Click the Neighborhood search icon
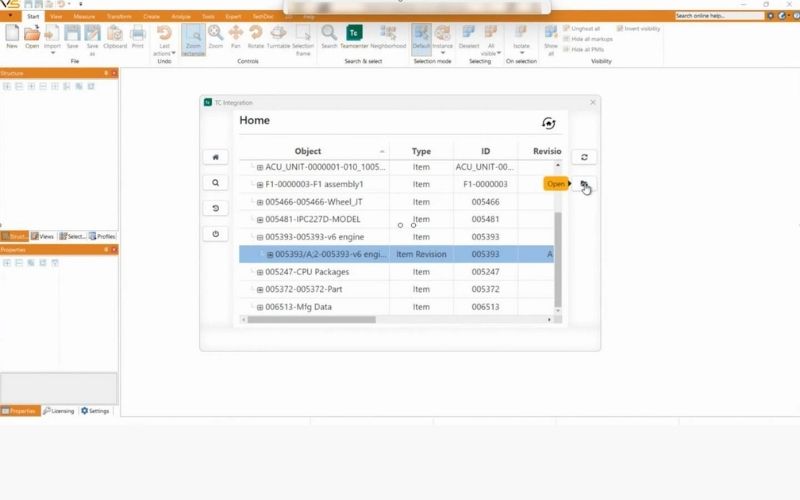 [x=388, y=34]
